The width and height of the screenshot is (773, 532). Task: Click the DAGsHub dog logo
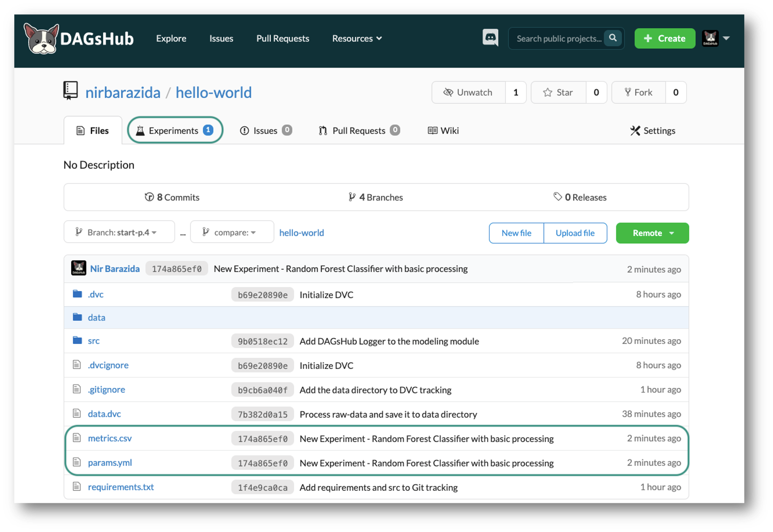[41, 39]
